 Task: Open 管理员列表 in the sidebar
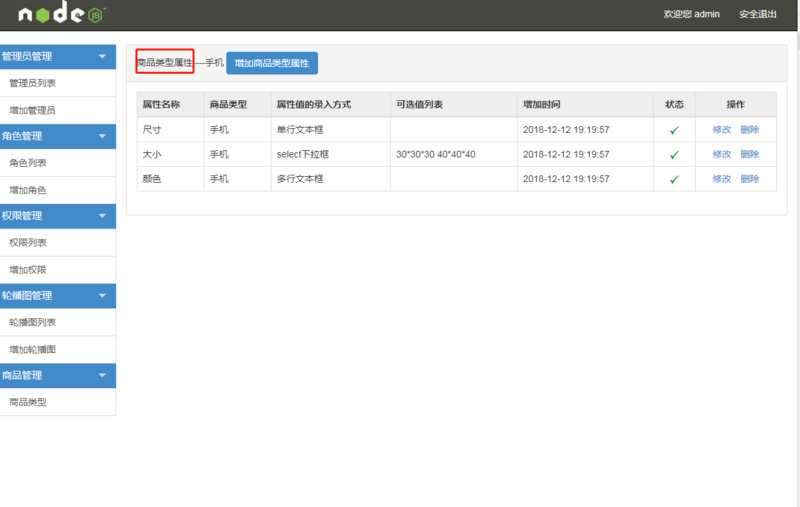[x=58, y=83]
